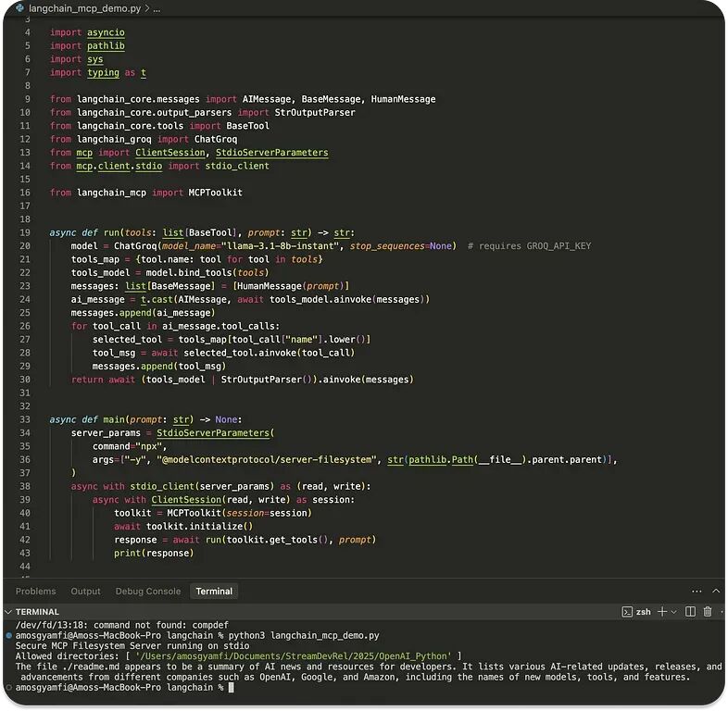Click the main function name on line 33
Screen dimensions: 728x711
click(114, 419)
